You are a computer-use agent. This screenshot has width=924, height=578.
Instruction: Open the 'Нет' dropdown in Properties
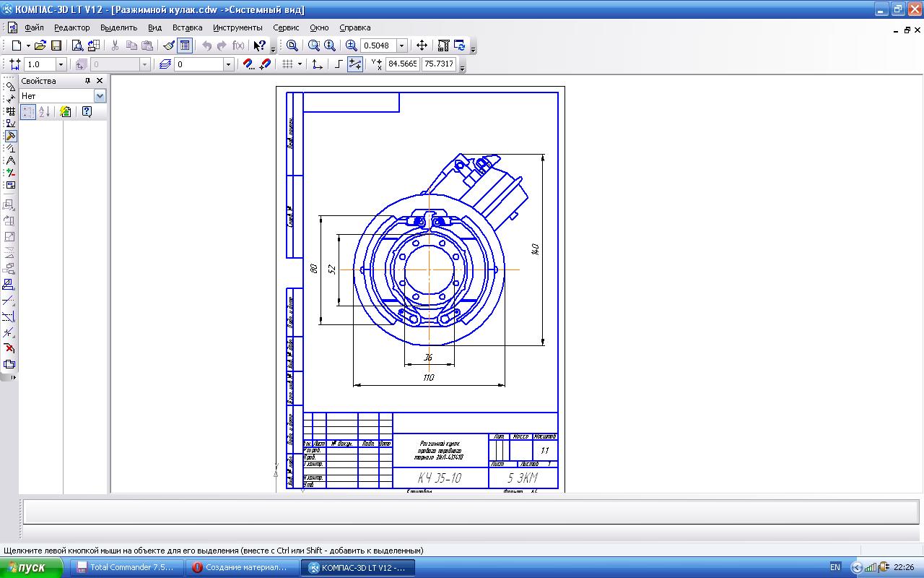coord(100,96)
